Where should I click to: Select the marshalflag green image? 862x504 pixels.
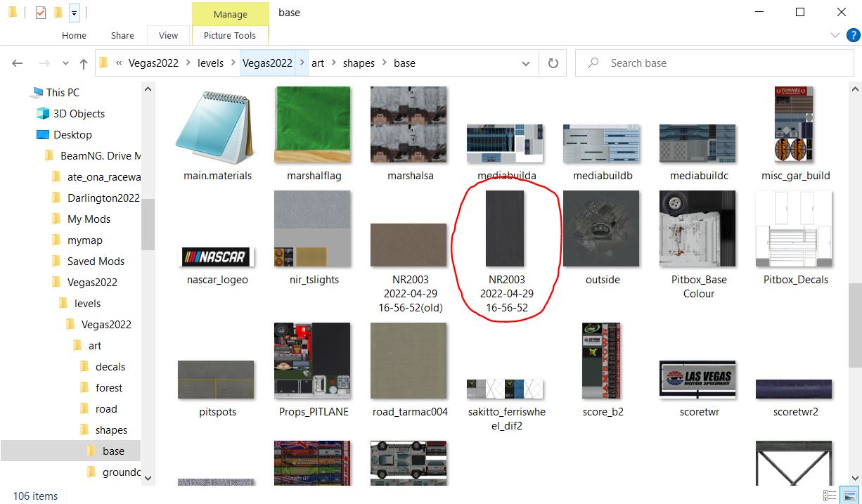pyautogui.click(x=314, y=135)
